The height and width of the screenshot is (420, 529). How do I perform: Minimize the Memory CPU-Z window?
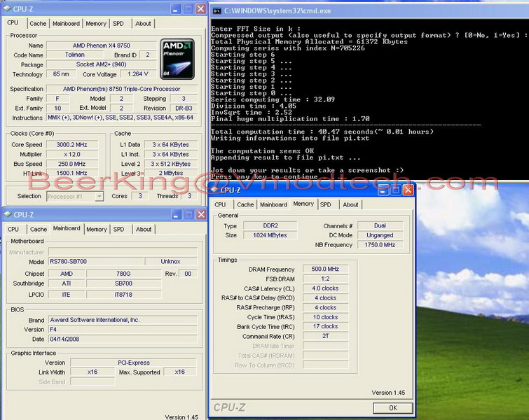click(383, 190)
